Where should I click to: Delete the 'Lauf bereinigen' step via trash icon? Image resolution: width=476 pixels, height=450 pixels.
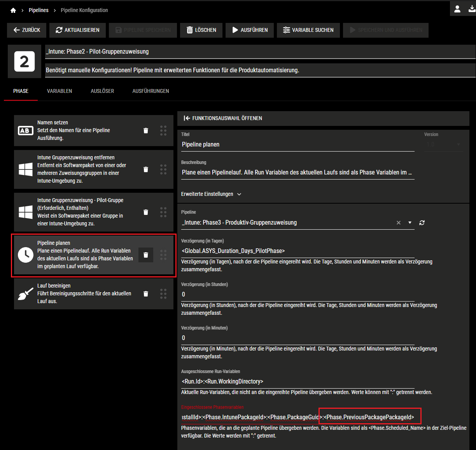[146, 294]
